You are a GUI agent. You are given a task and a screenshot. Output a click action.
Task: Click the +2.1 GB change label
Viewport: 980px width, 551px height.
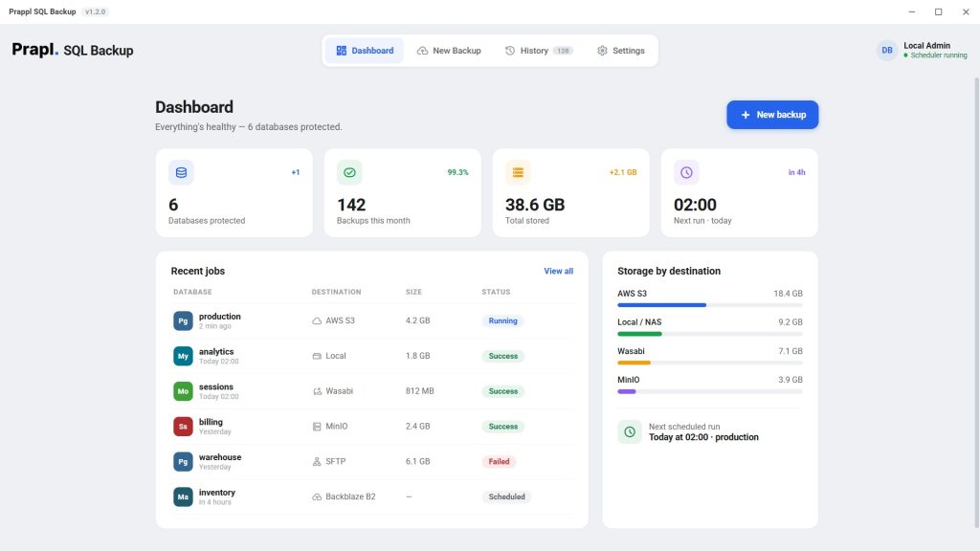pos(623,172)
